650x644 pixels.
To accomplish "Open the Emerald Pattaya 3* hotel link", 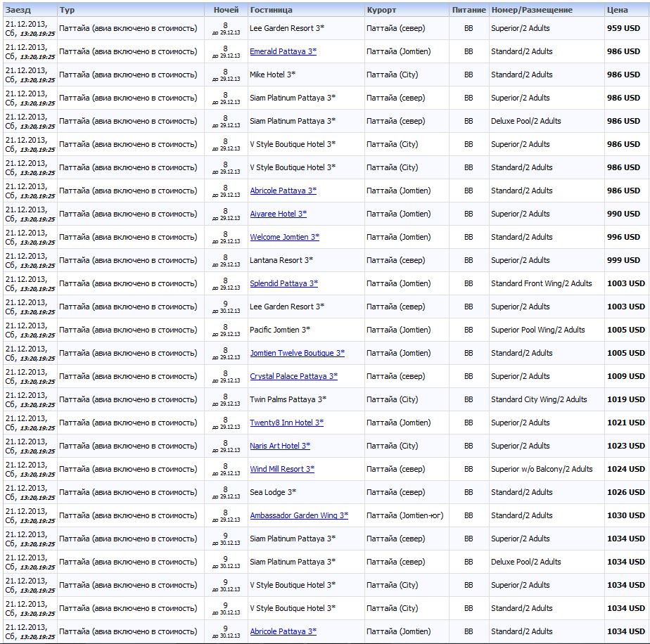I will pyautogui.click(x=283, y=51).
